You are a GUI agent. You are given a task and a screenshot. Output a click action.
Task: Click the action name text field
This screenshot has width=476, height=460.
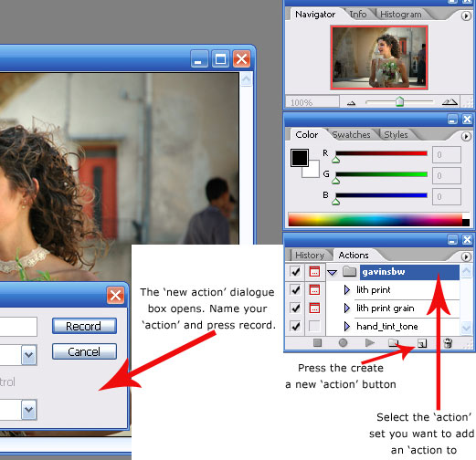click(x=18, y=327)
